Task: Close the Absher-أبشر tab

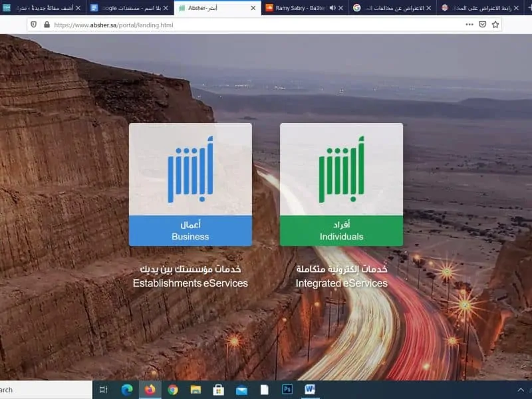Action: pyautogui.click(x=253, y=8)
